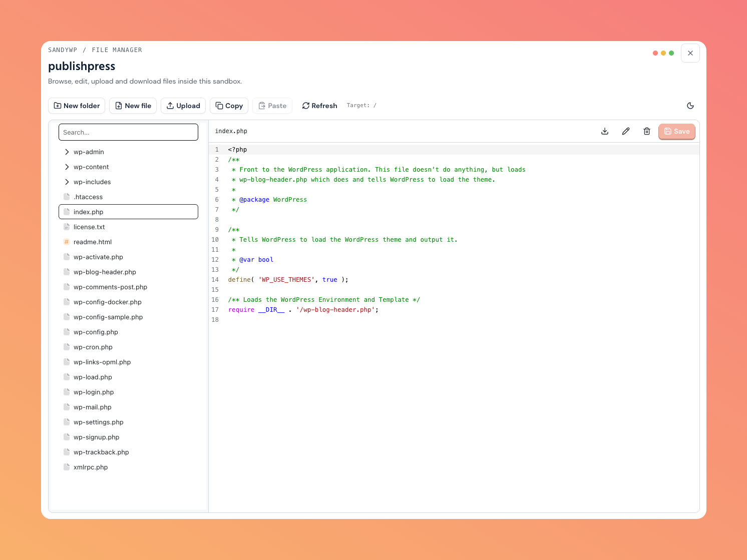Click the trash delete icon
This screenshot has height=560, width=747.
[647, 131]
